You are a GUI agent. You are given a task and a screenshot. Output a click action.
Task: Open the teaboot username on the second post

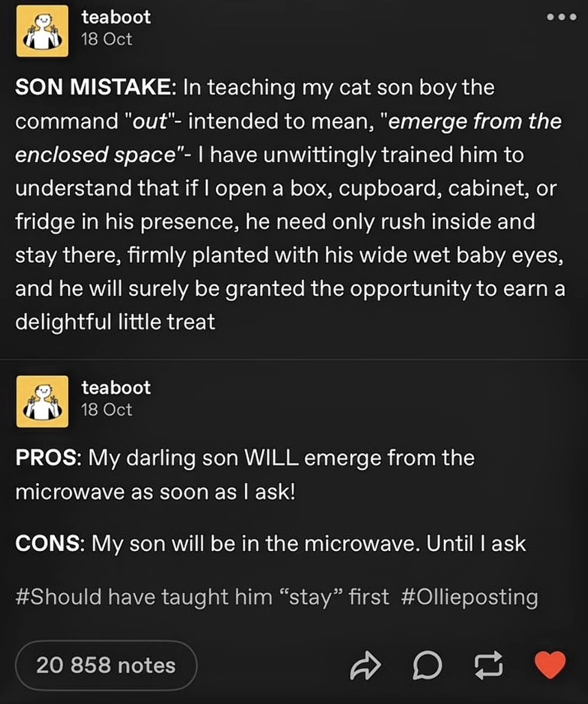(x=116, y=388)
